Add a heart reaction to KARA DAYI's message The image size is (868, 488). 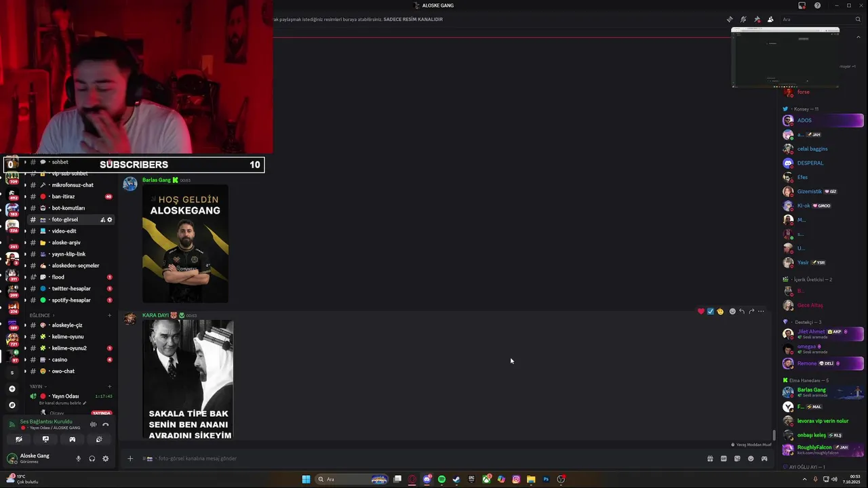(701, 312)
